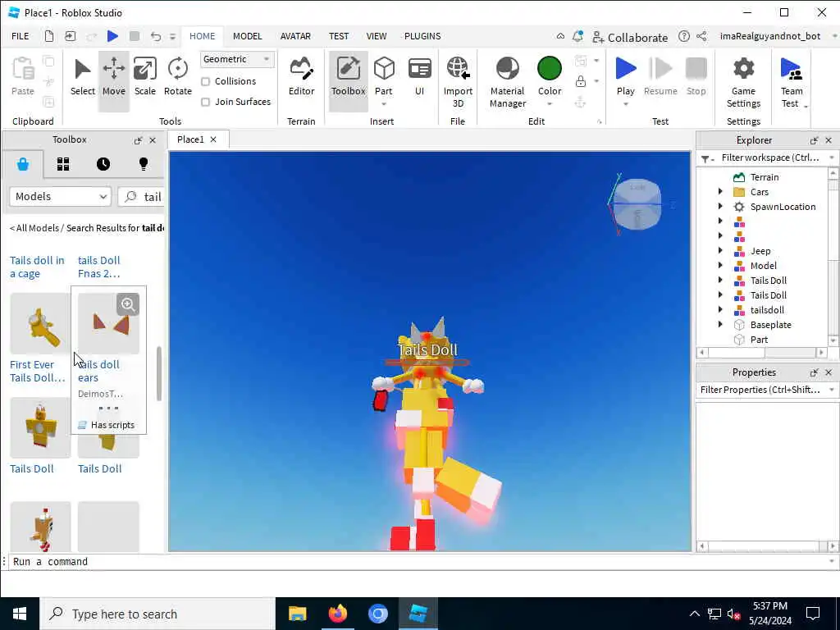Click the Toolbox search field

(x=141, y=197)
